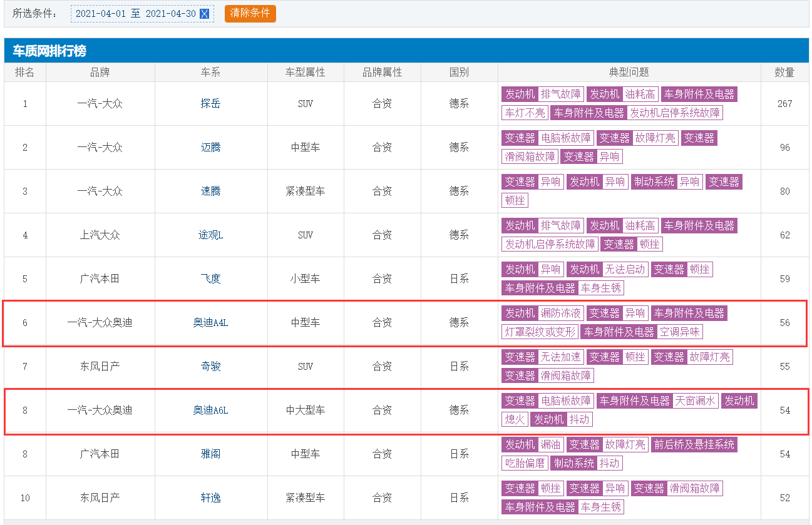Open the 途观L car series link
This screenshot has height=525, width=812.
click(x=211, y=235)
